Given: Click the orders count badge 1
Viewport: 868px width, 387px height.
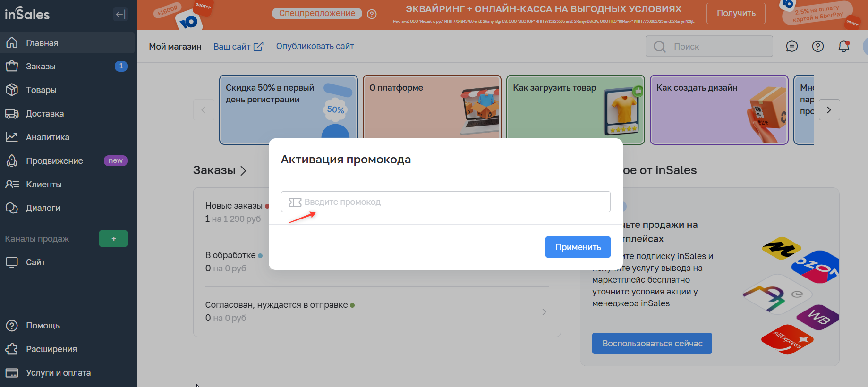Looking at the screenshot, I should click(x=121, y=67).
